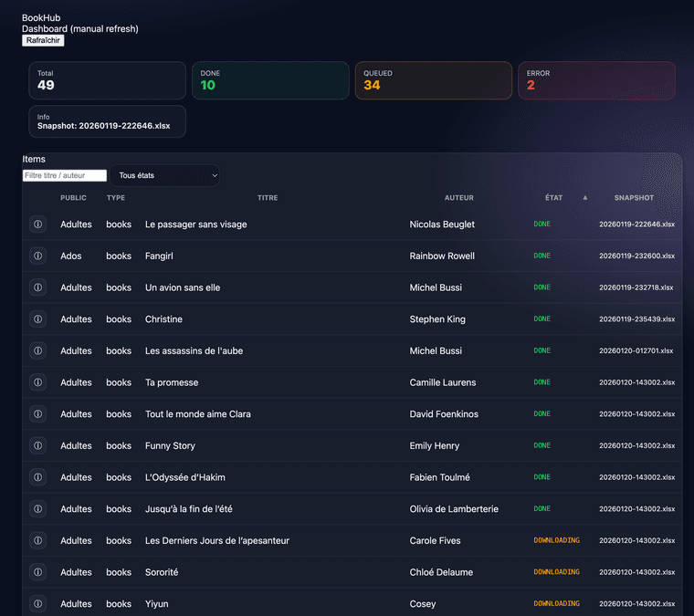The height and width of the screenshot is (616, 694).
Task: Sort by the Titre column header
Action: coord(268,198)
